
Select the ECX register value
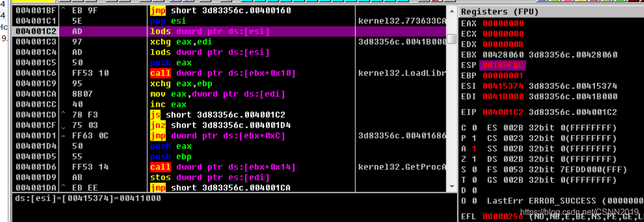[x=503, y=33]
